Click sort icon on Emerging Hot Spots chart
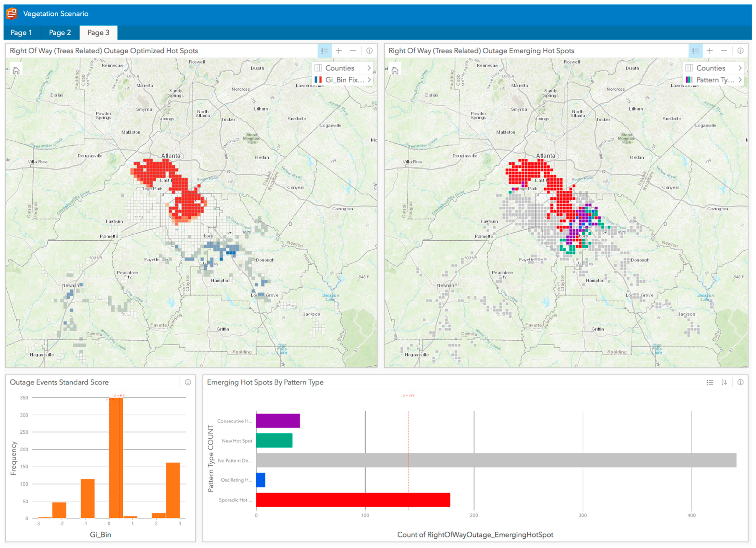 point(724,382)
